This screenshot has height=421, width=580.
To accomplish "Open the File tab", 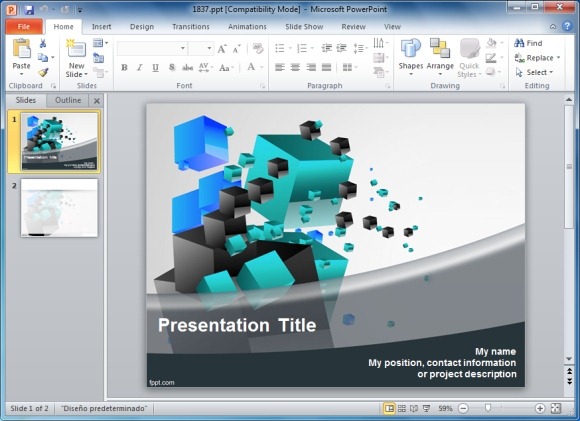I will click(24, 27).
